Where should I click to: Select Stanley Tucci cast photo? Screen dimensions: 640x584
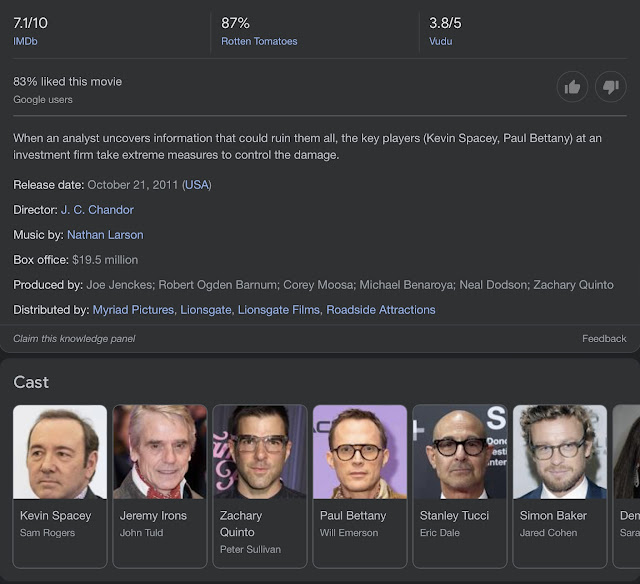[x=460, y=451]
